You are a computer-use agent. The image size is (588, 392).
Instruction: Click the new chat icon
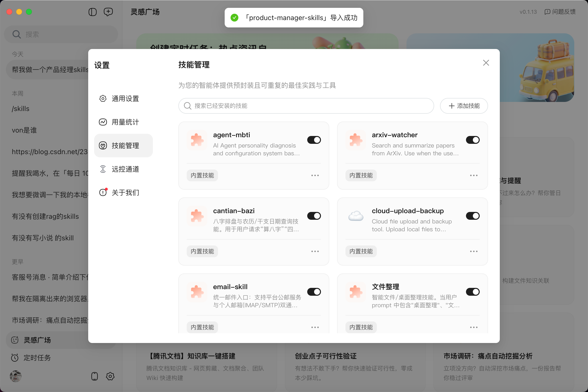click(108, 12)
